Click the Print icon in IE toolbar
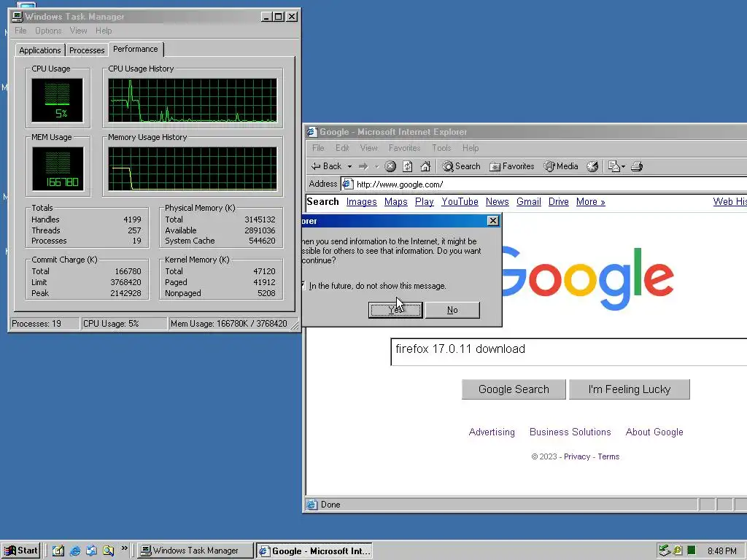The image size is (747, 560). (637, 166)
